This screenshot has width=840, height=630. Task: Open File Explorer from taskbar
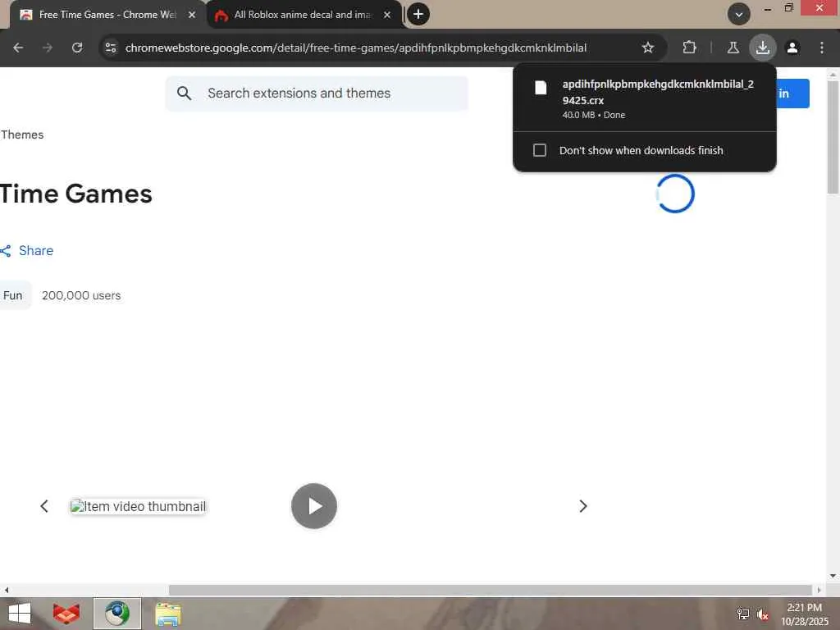coord(167,614)
